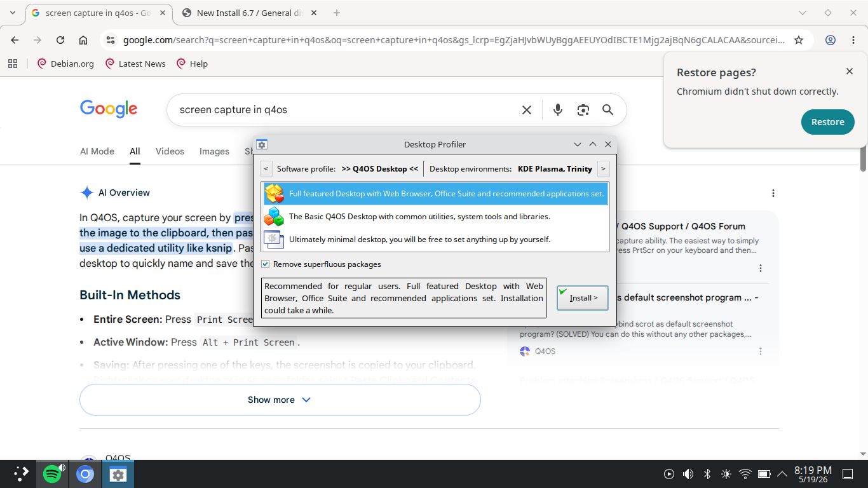Select the Full featured Desktop profile
This screenshot has width=868, height=488.
[x=435, y=194]
